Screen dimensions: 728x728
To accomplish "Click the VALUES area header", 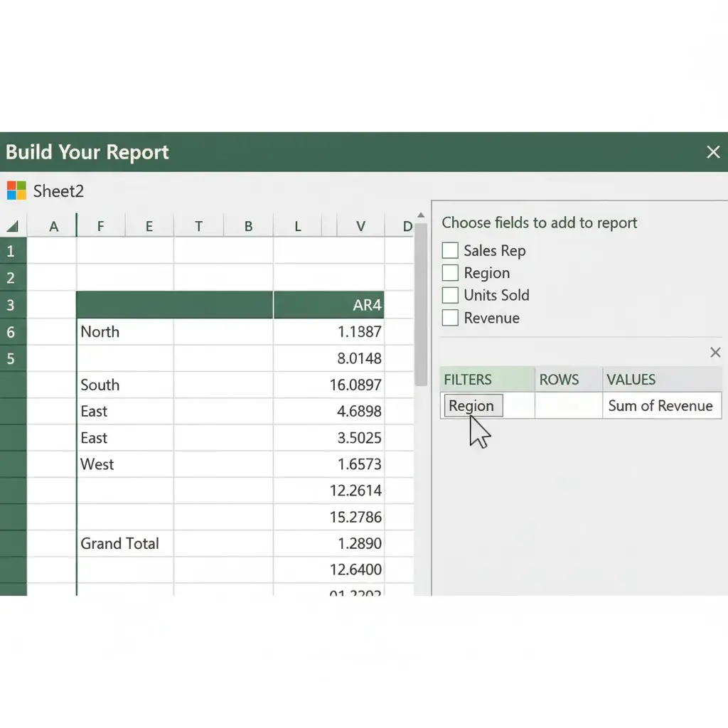I will 629,379.
